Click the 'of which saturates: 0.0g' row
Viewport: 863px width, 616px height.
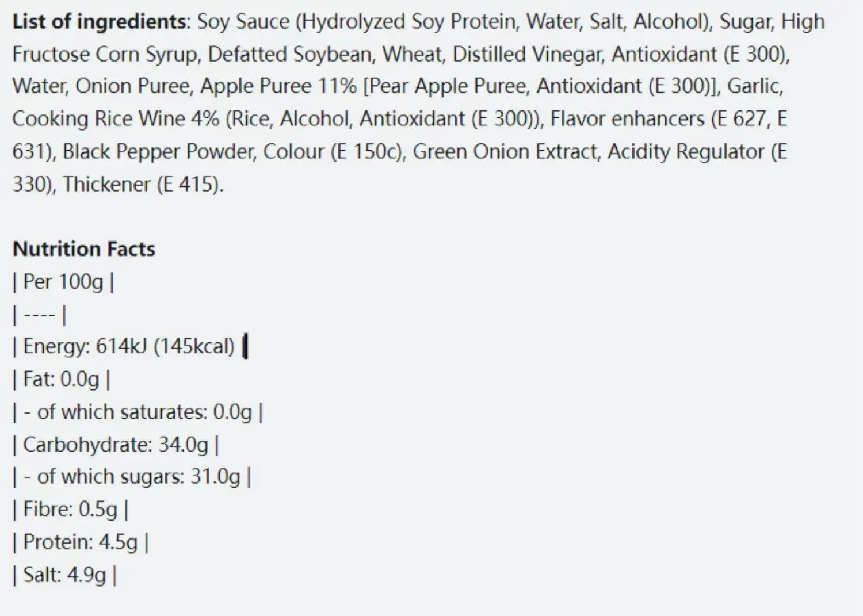[x=144, y=412]
